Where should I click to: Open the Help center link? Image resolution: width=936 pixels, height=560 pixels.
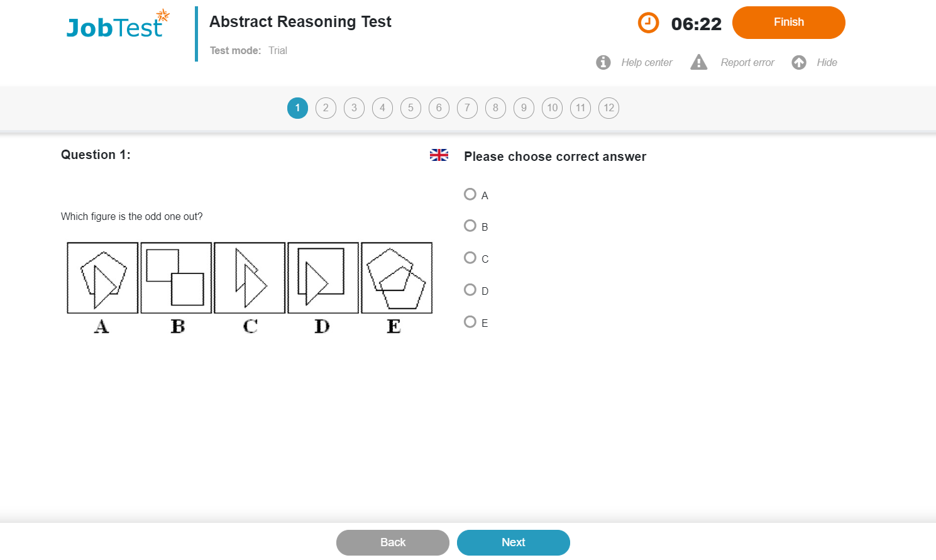pos(646,62)
